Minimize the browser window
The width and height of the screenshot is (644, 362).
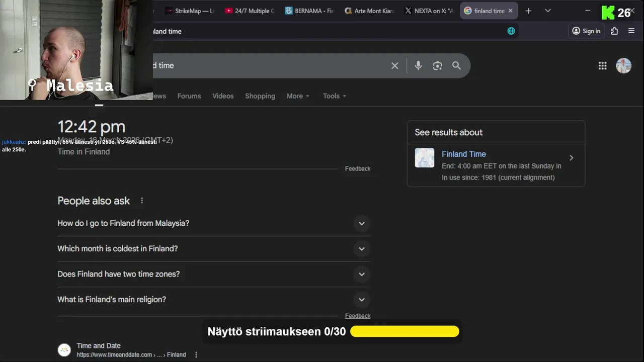pos(587,11)
